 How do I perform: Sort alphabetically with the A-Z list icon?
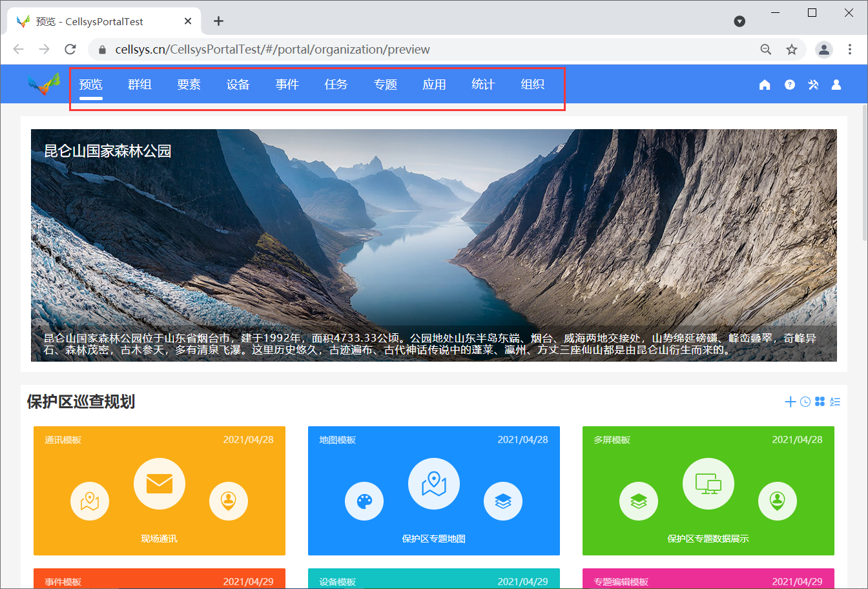[835, 402]
